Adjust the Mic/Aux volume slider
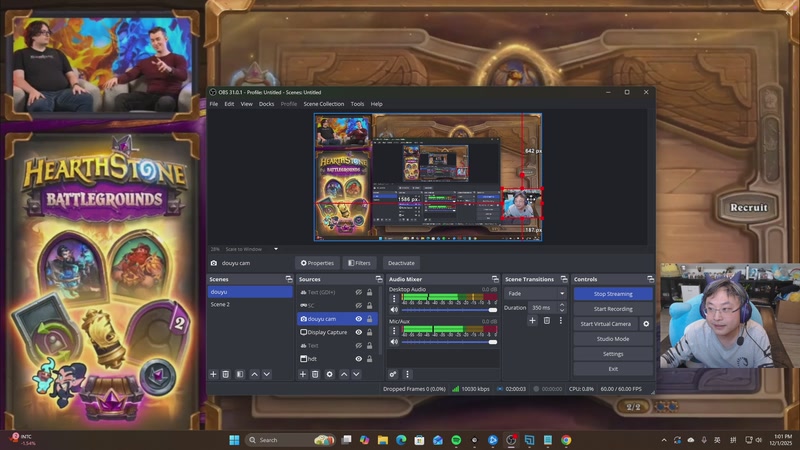800x450 pixels. [x=449, y=342]
